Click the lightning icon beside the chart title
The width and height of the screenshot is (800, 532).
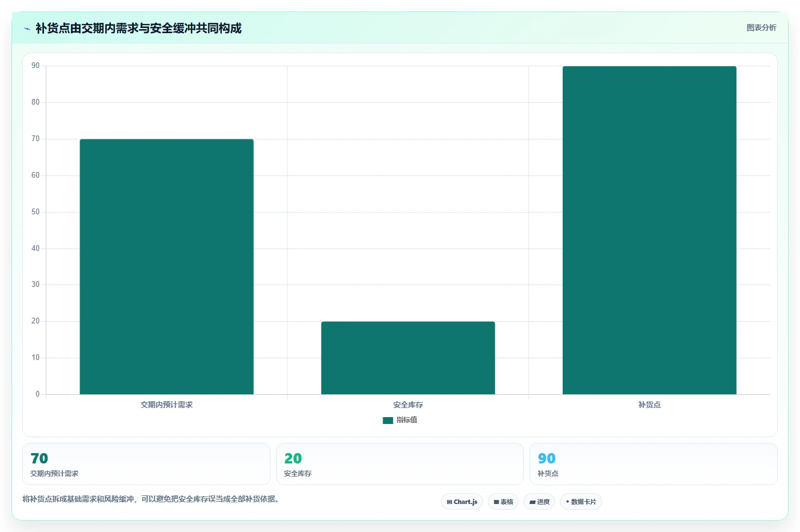tap(27, 29)
